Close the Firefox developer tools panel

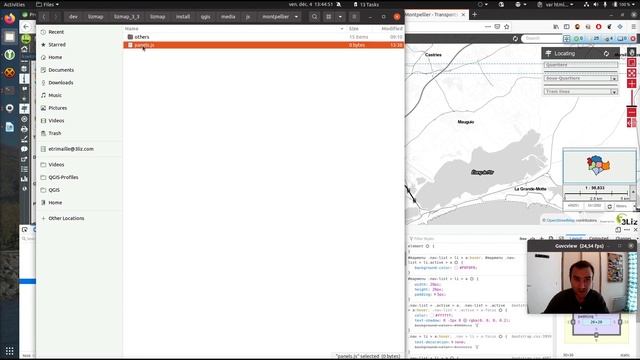pyautogui.click(x=635, y=230)
